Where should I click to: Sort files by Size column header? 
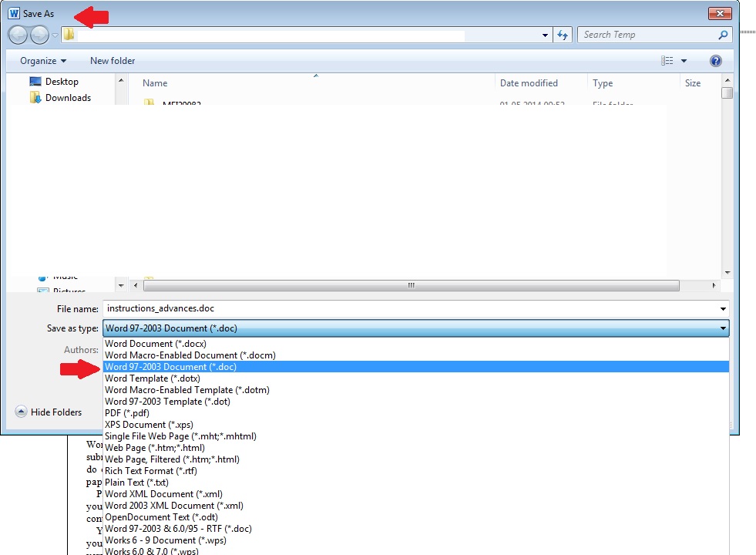[693, 83]
